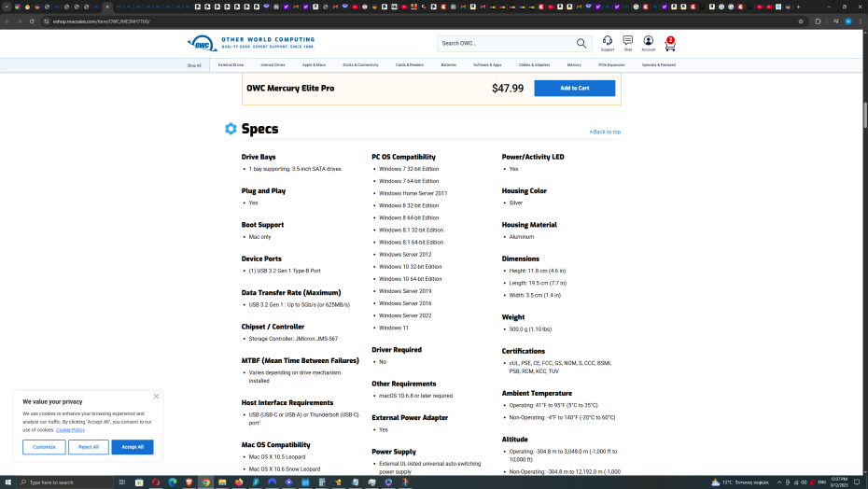Click the site information icon in the address bar
Screen dimensions: 868x489
click(x=47, y=21)
